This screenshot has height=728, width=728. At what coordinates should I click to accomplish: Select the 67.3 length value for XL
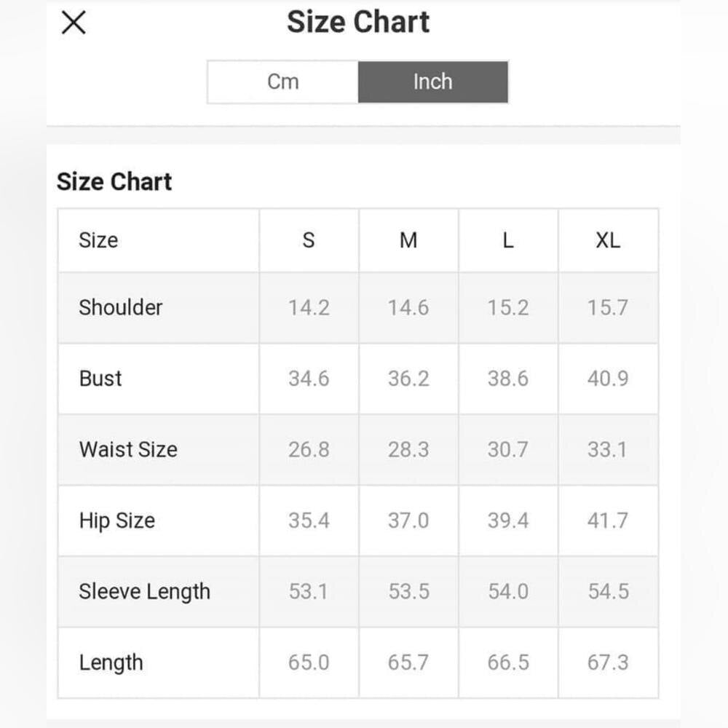tap(608, 662)
